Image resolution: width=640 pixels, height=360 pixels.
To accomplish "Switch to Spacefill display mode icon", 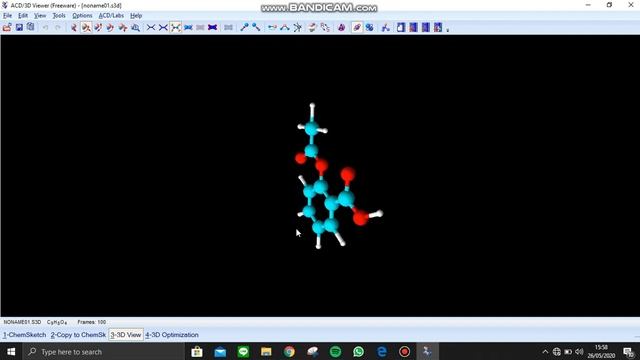I will [x=188, y=27].
